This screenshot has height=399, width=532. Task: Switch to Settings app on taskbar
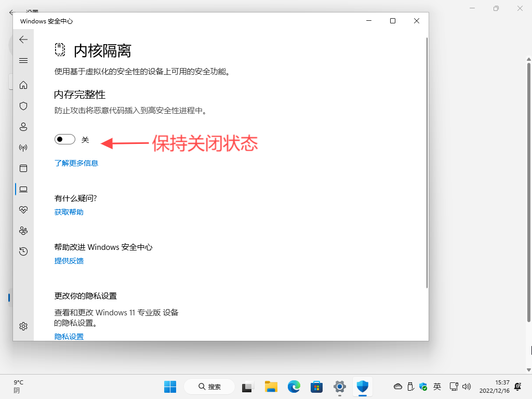340,387
